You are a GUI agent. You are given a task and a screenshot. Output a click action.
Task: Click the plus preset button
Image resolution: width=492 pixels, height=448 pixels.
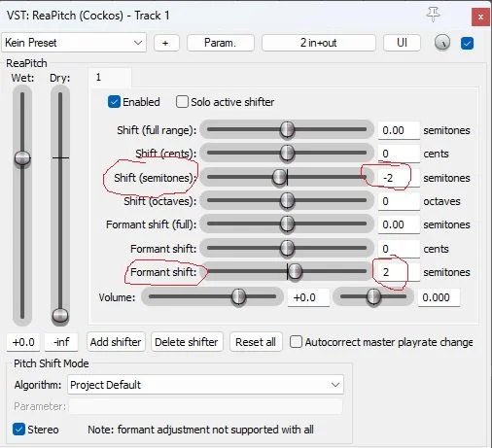click(x=166, y=43)
